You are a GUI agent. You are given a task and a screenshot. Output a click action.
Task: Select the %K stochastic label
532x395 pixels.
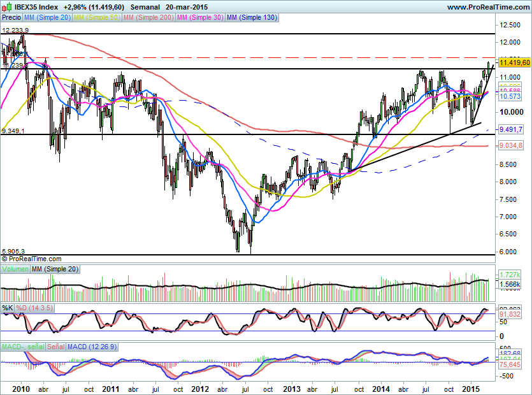(x=8, y=308)
